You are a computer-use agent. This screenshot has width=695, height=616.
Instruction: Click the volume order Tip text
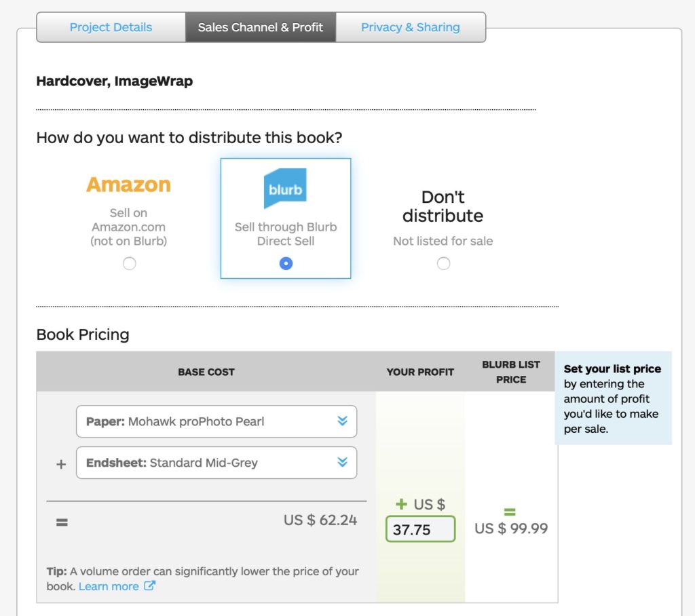tap(202, 579)
